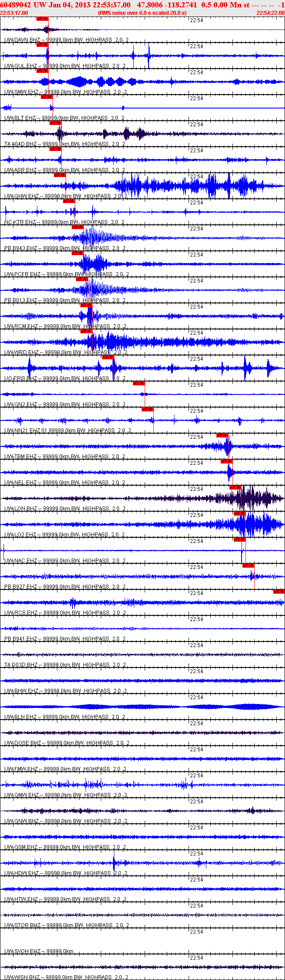
Task: Click the 'UW WRD EHZ' trace label
Action: [x=21, y=352]
